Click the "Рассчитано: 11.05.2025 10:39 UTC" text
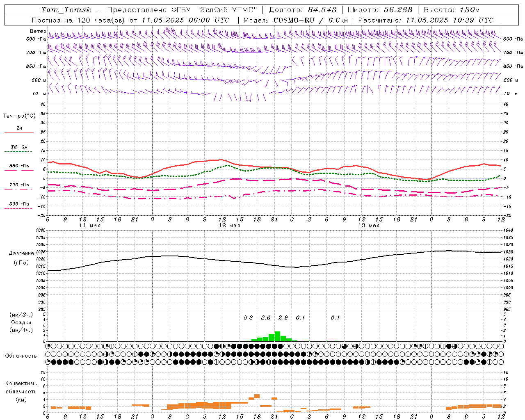The image size is (525, 420). (x=426, y=20)
